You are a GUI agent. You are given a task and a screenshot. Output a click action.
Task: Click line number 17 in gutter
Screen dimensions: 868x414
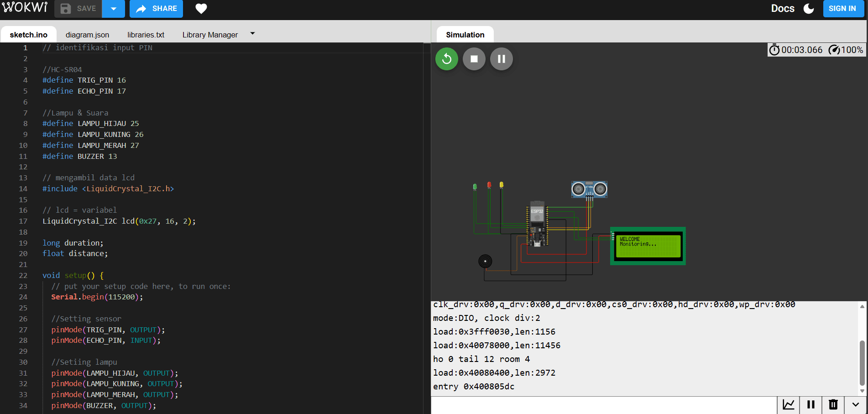point(23,221)
